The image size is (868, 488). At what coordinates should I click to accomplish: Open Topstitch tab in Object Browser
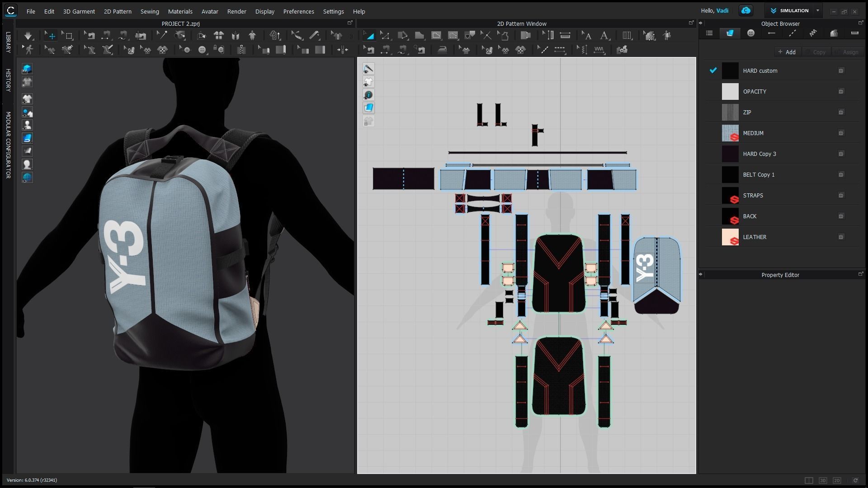(793, 33)
